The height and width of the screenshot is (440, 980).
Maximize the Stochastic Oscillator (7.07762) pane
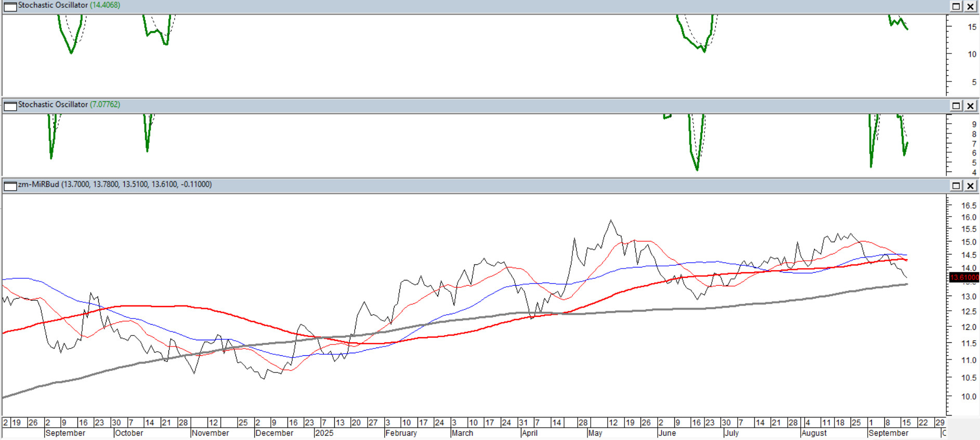pos(956,106)
